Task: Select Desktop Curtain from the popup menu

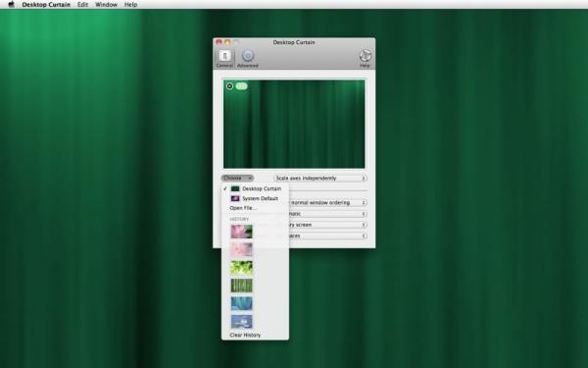Action: click(255, 188)
